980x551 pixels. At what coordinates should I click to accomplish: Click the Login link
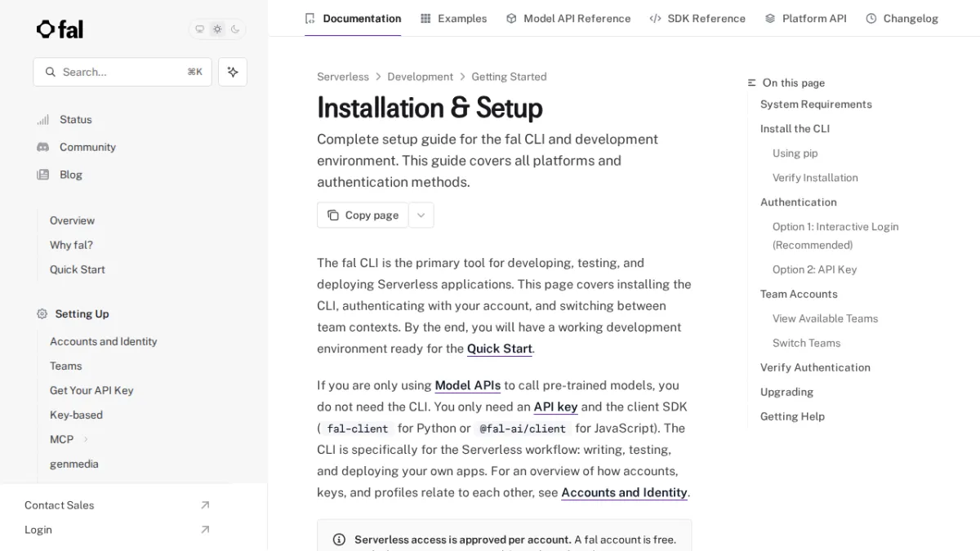pos(38,530)
